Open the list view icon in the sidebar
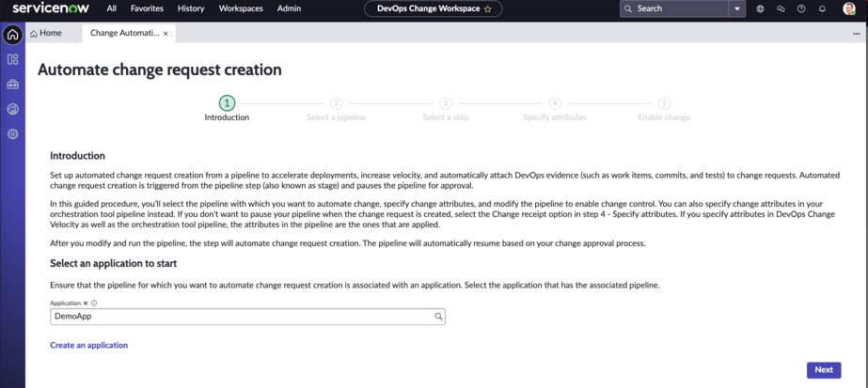This screenshot has width=868, height=388. pos(13,60)
